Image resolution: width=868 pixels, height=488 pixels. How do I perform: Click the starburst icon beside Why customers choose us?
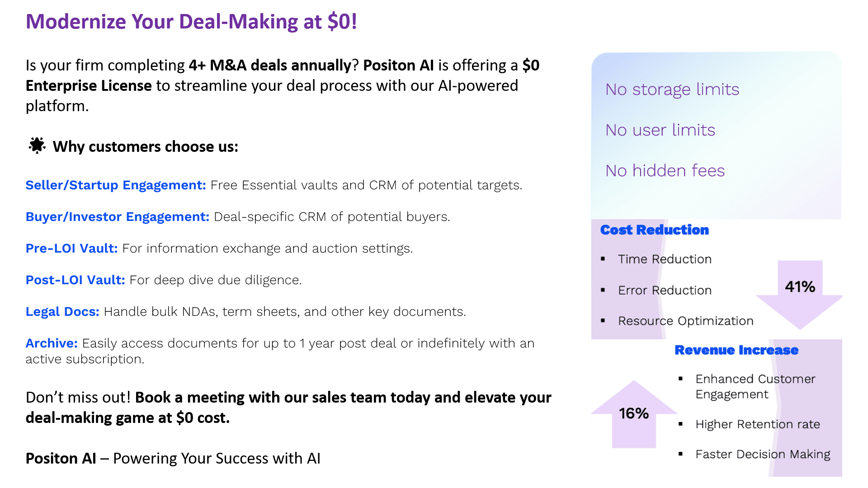37,145
